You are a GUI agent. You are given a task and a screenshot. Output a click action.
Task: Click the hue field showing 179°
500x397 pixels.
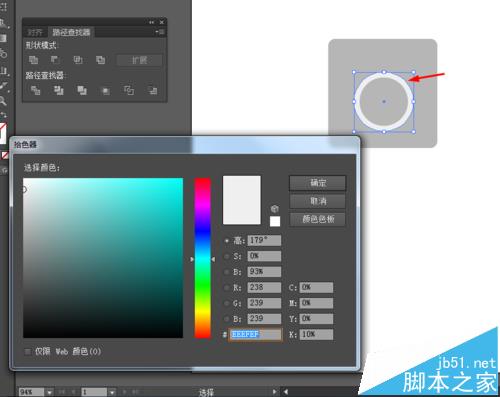(264, 240)
